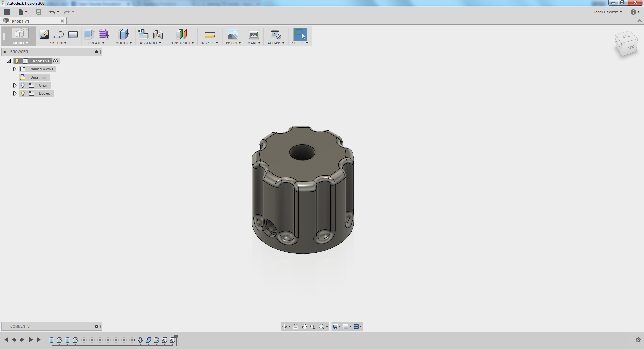
Task: Open the ASSEMBLE menu
Action: 150,43
